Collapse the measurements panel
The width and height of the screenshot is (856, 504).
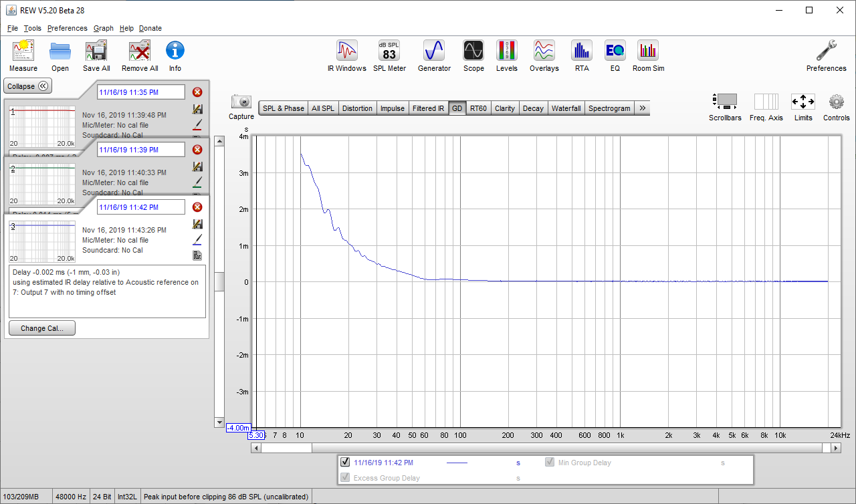28,86
